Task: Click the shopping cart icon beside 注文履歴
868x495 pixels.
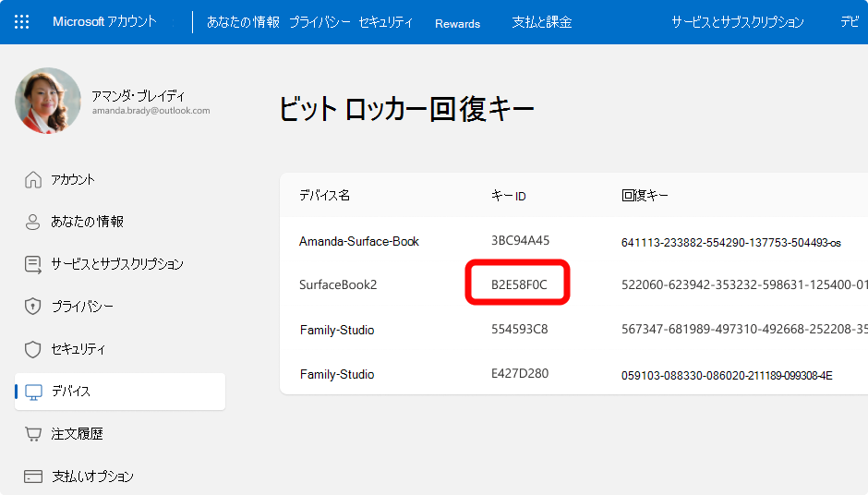Action: click(32, 434)
